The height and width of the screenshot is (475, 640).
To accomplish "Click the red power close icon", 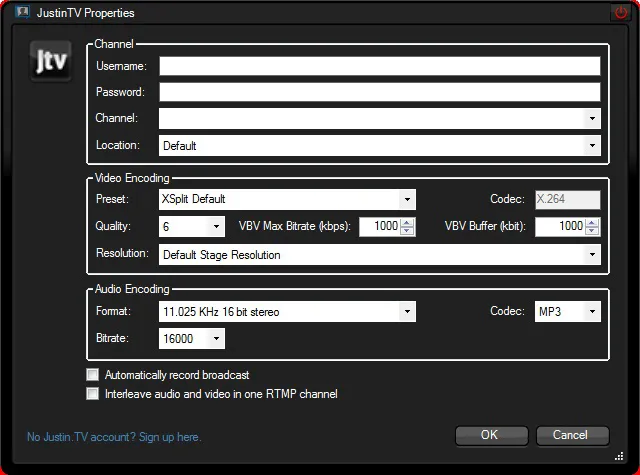I will tap(620, 12).
